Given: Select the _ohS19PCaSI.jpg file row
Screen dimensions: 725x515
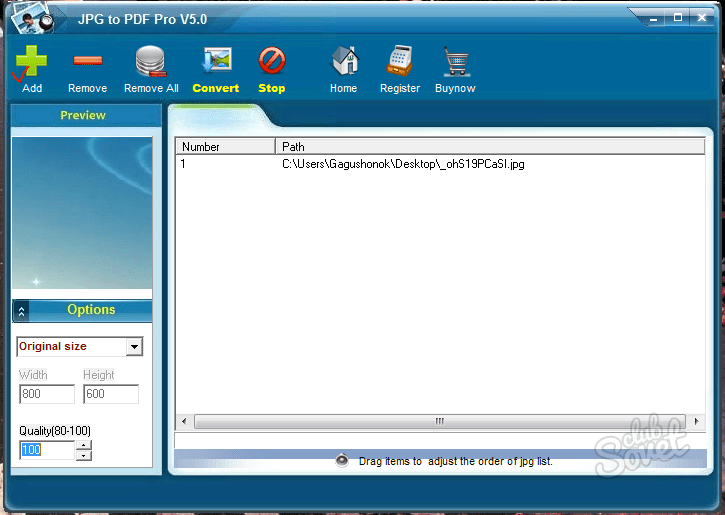Looking at the screenshot, I should [440, 164].
